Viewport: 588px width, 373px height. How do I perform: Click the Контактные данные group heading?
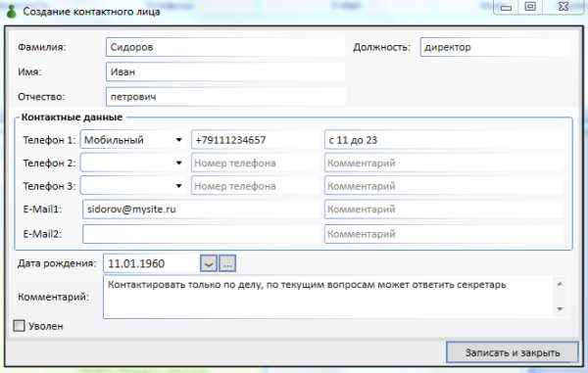tap(72, 117)
